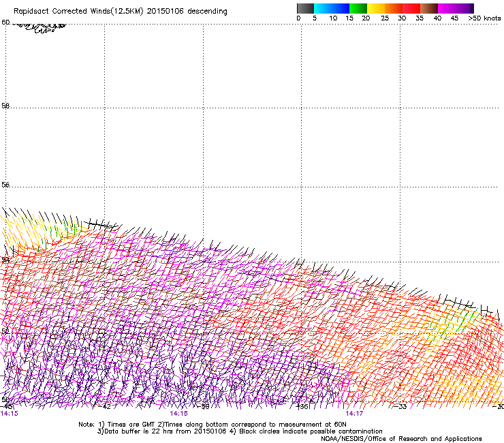Click the 'Note: 1) Times are GMT' text
The image size is (504, 443).
(116, 425)
